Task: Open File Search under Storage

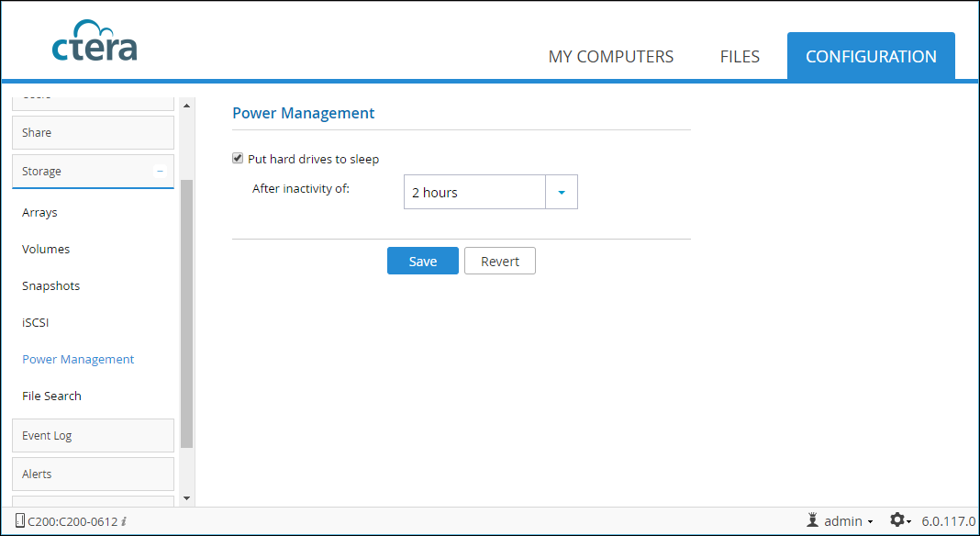Action: pos(52,396)
